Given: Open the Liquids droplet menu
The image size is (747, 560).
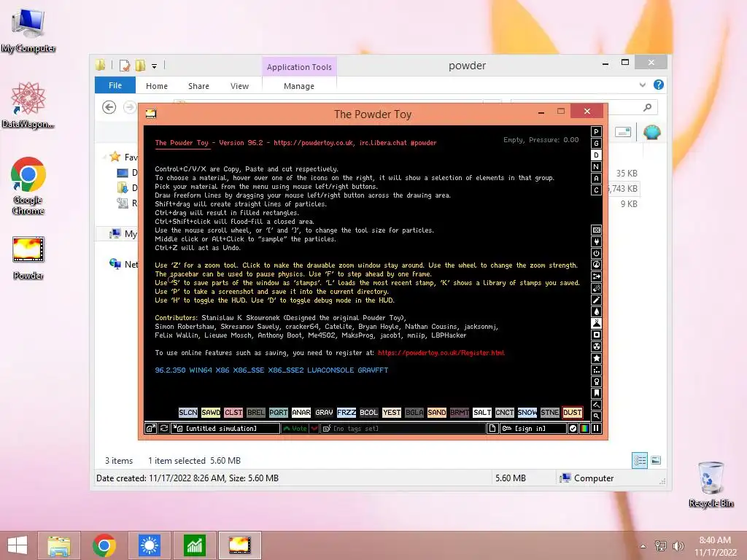Looking at the screenshot, I should [x=596, y=311].
